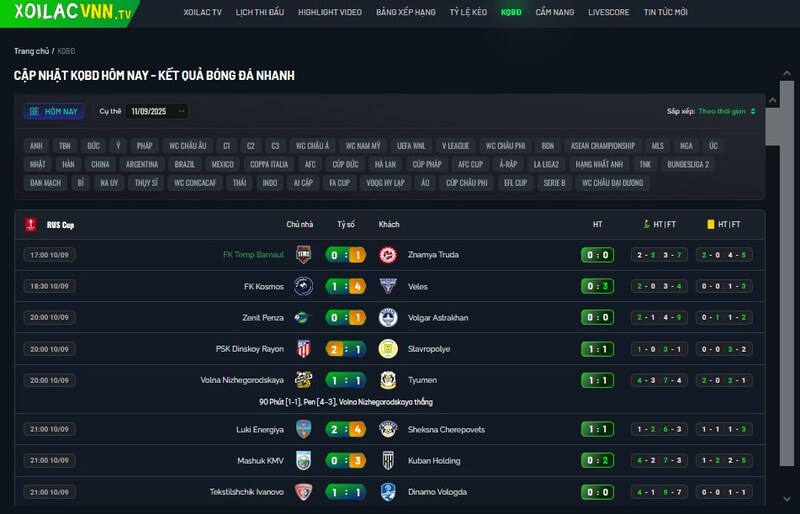Image resolution: width=800 pixels, height=514 pixels.
Task: Click Sheksna Cherepovets team logo
Action: pyautogui.click(x=388, y=429)
